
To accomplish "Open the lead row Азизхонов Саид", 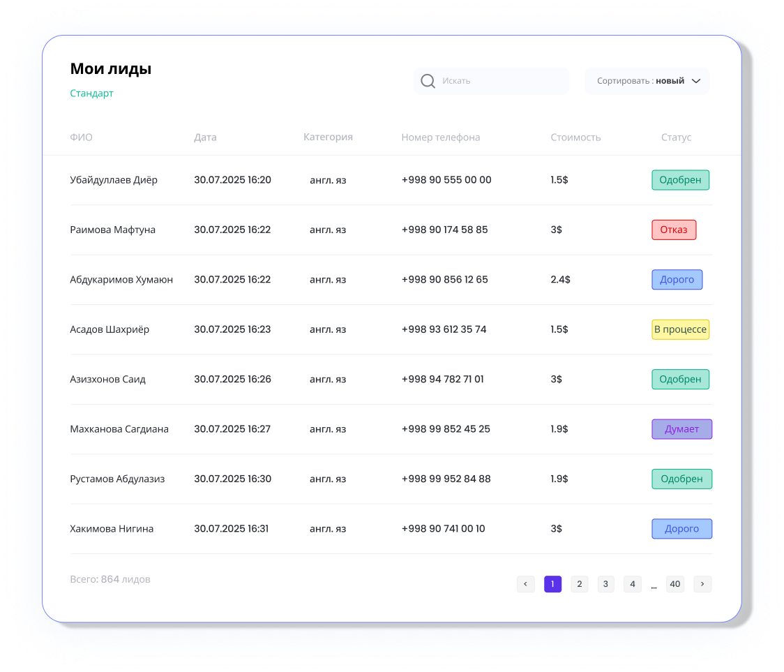I will (x=108, y=380).
